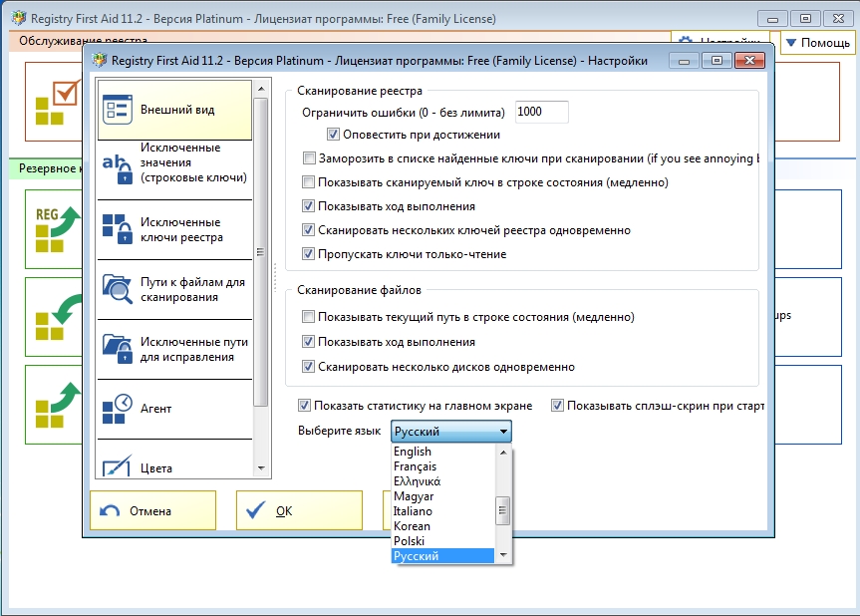
Task: Toggle Оповестить при достижении checkbox
Action: [x=333, y=134]
